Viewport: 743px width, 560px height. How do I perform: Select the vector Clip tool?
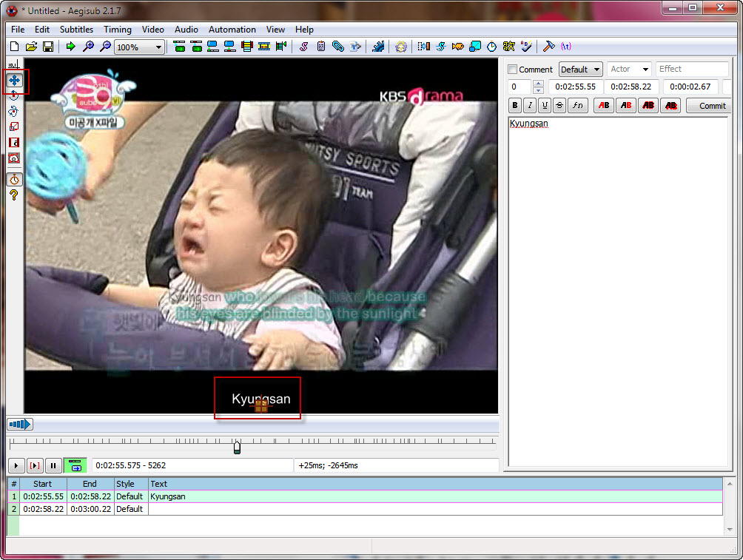click(x=14, y=158)
